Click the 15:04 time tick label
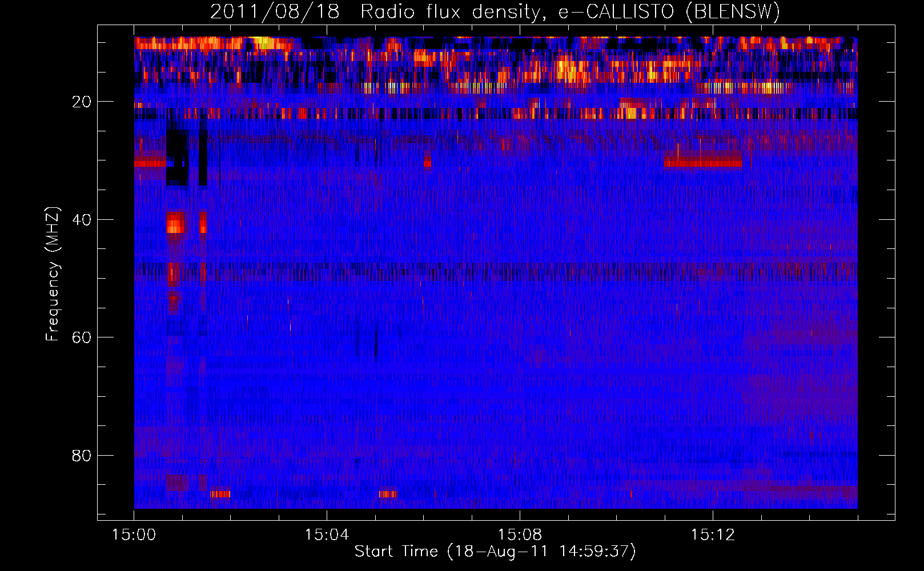The width and height of the screenshot is (924, 571). pyautogui.click(x=327, y=535)
